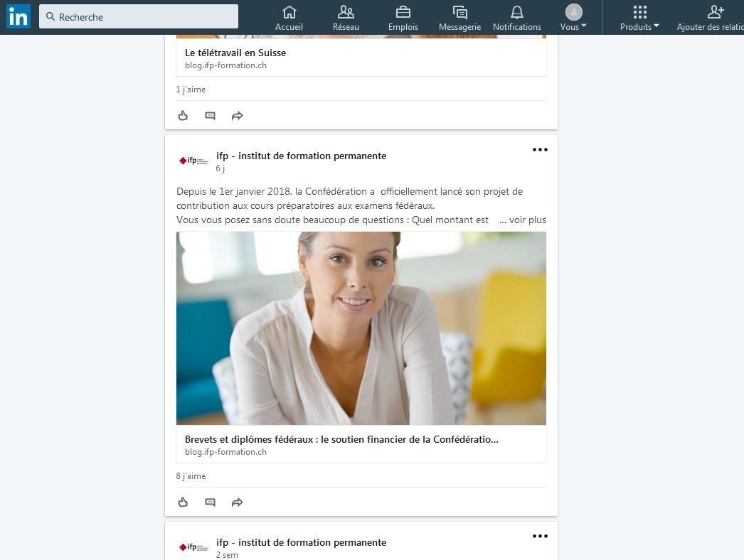Open options menu on 6 j post

pyautogui.click(x=540, y=150)
